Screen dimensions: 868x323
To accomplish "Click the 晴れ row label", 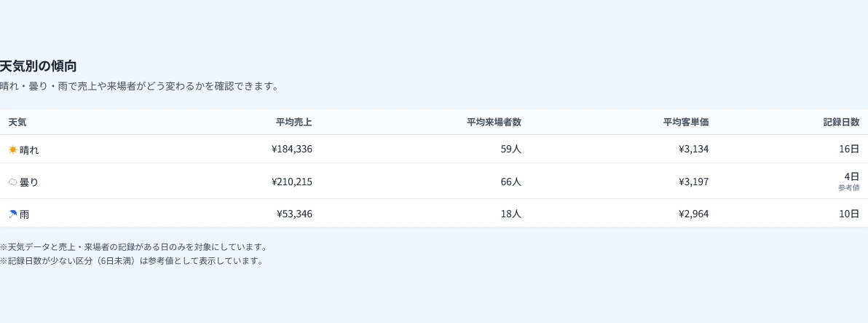I will click(29, 149).
